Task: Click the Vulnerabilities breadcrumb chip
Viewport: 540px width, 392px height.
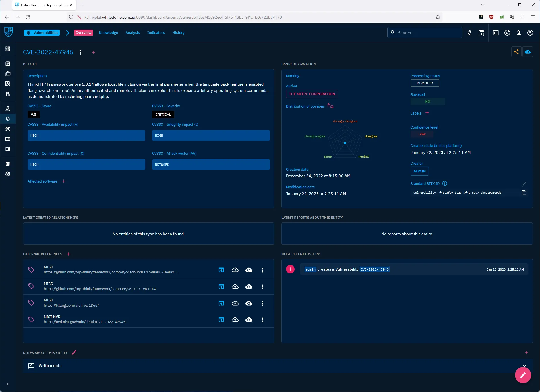Action: [42, 33]
